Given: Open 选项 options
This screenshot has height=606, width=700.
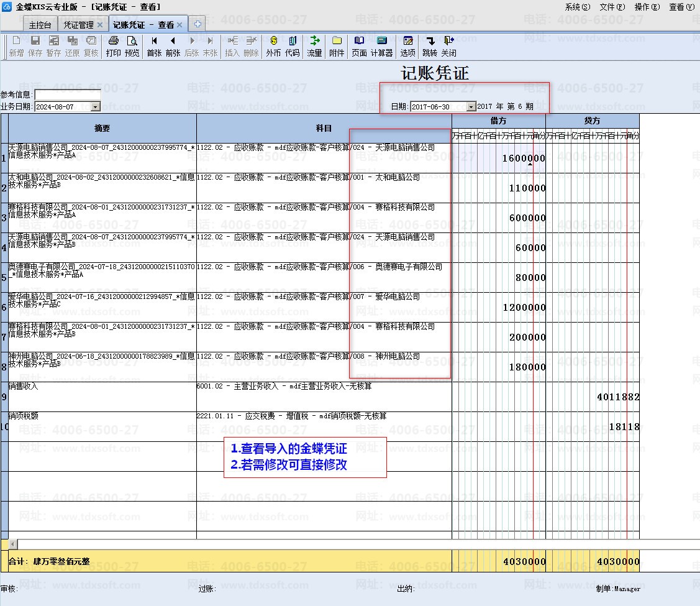Looking at the screenshot, I should click(407, 46).
